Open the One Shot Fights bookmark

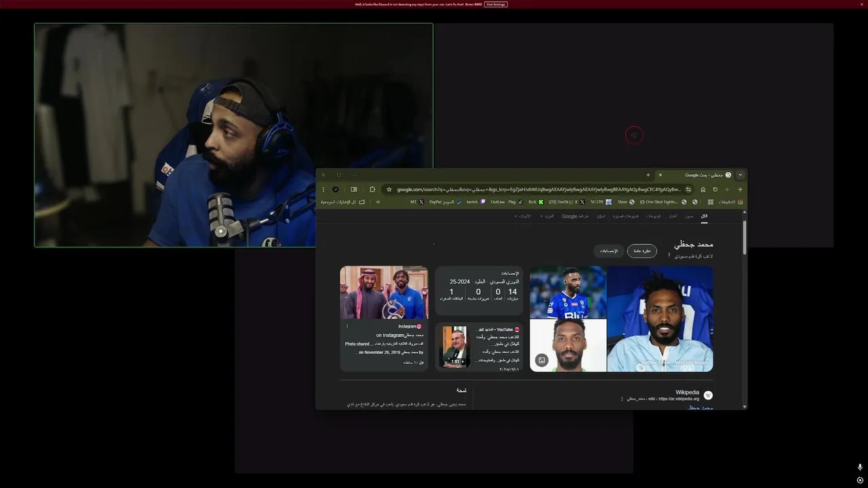tap(663, 202)
